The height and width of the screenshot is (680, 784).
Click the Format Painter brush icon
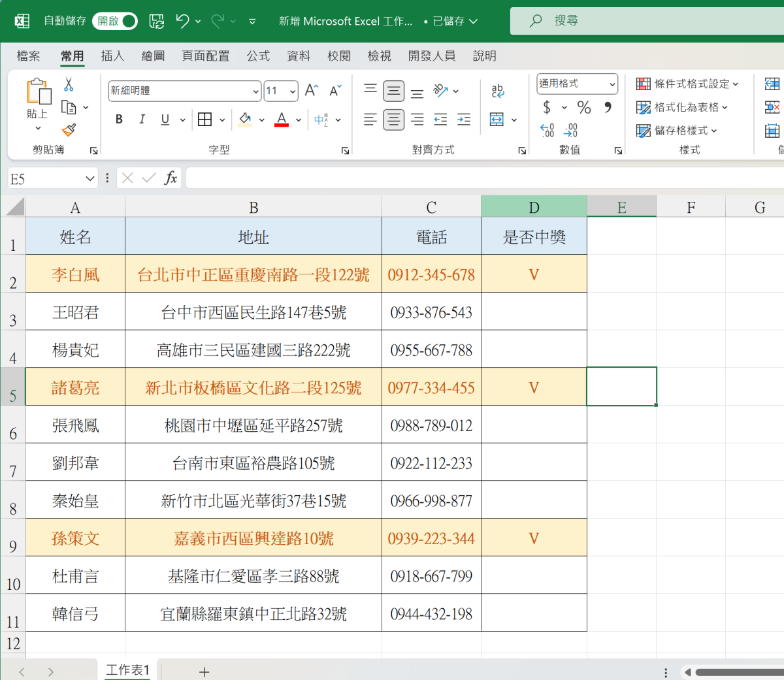(x=69, y=130)
